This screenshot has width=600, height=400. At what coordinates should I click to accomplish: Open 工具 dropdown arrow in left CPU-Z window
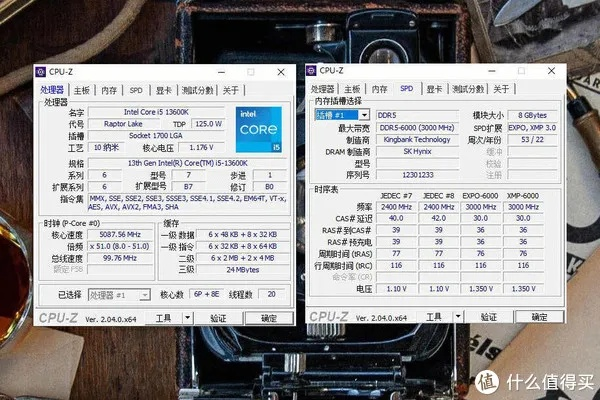pyautogui.click(x=188, y=318)
